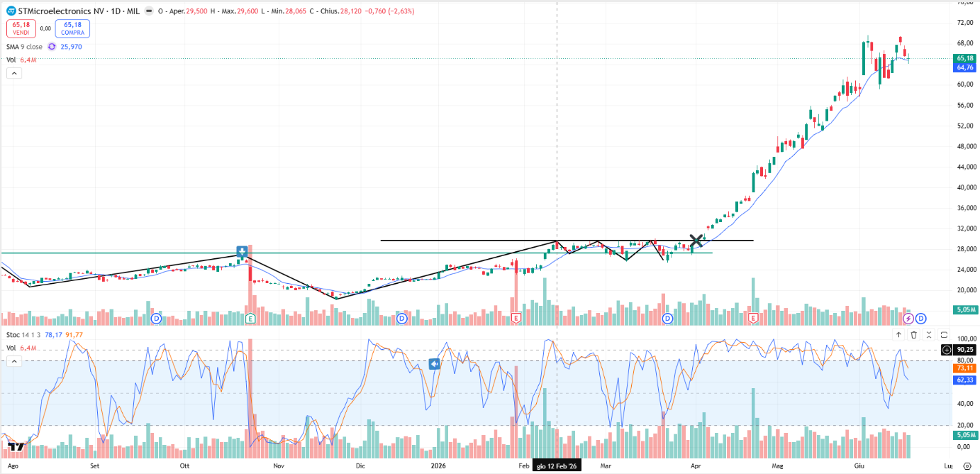Click the Mag label on time axis

tap(778, 466)
